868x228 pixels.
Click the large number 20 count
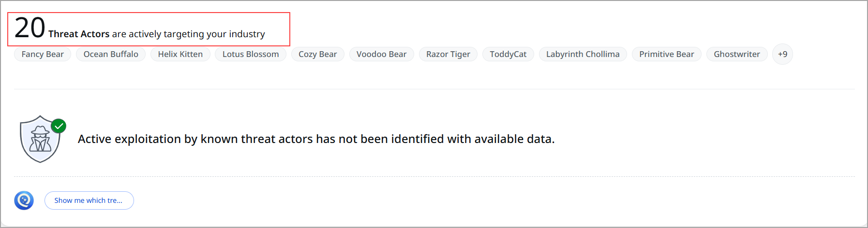point(30,28)
